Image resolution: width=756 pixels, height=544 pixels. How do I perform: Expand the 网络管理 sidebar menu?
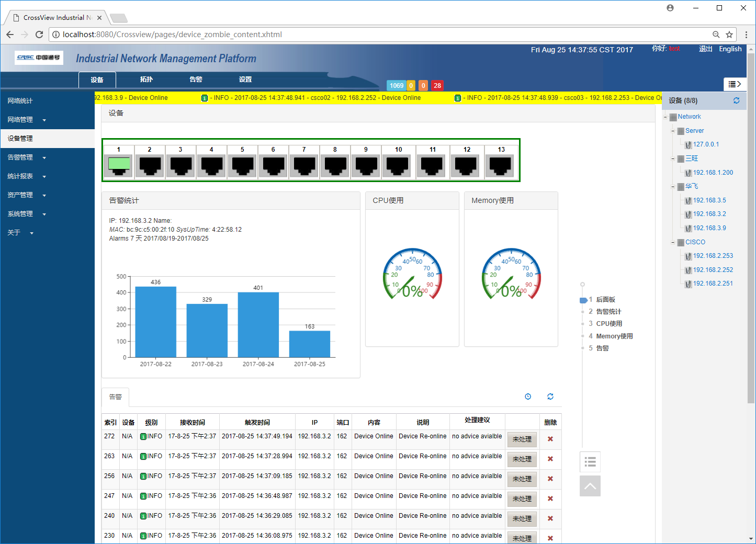pos(26,120)
